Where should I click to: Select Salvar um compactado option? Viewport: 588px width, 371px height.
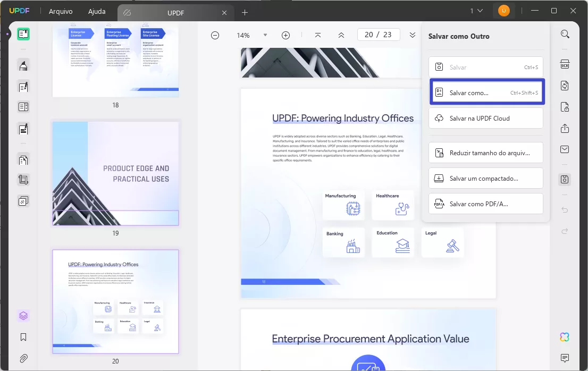pyautogui.click(x=486, y=178)
